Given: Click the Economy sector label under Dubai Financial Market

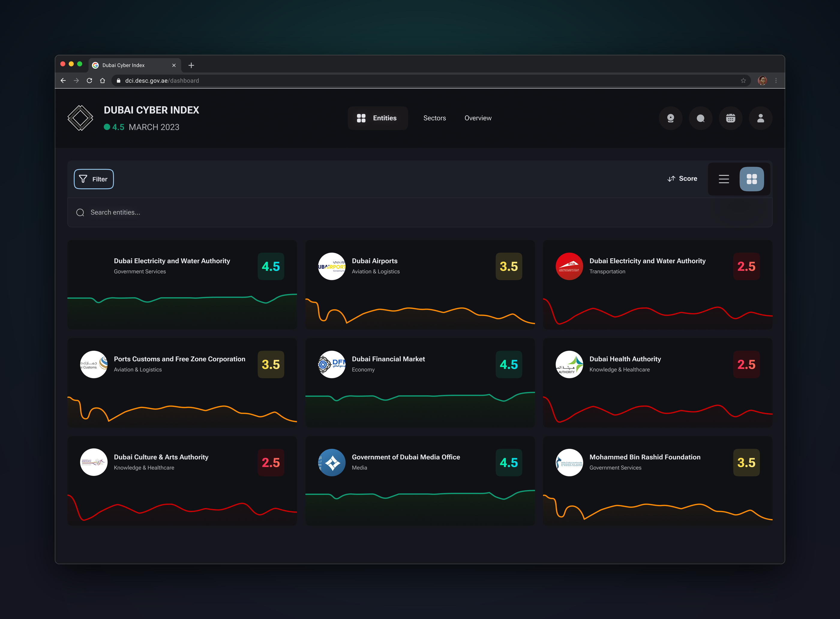Looking at the screenshot, I should pyautogui.click(x=363, y=369).
